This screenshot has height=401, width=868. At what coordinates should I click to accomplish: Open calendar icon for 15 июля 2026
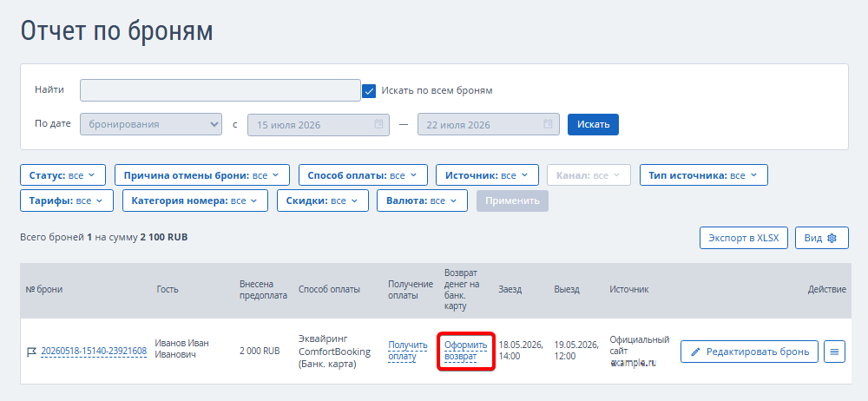[378, 124]
